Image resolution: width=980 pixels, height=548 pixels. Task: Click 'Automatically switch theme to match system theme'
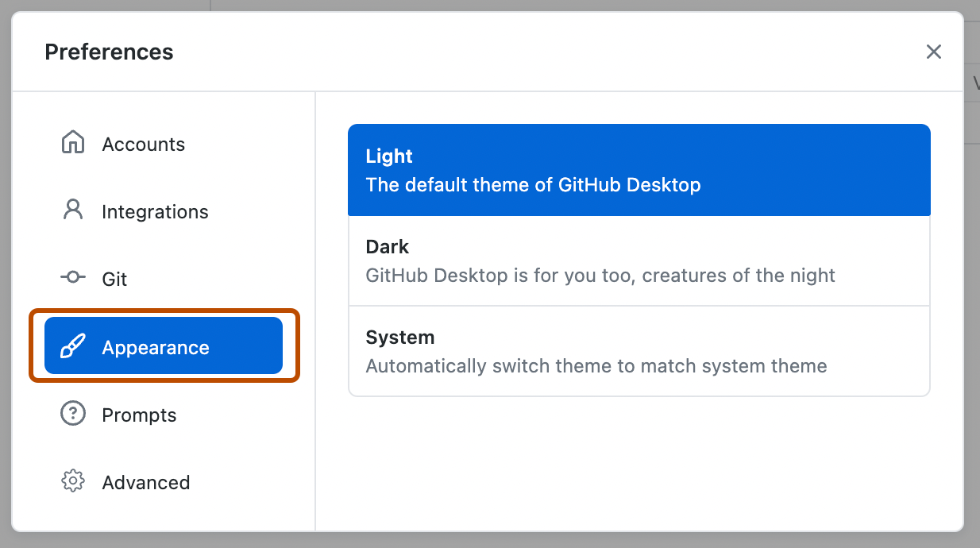pos(596,366)
